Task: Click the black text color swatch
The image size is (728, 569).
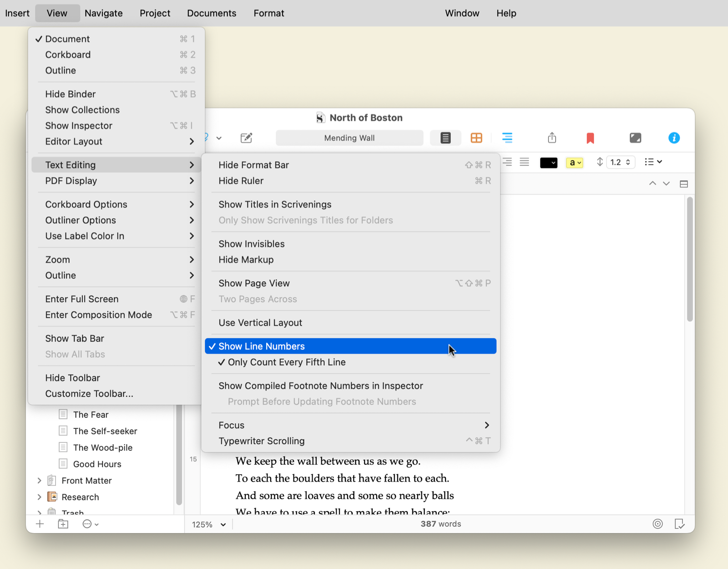Action: point(548,163)
